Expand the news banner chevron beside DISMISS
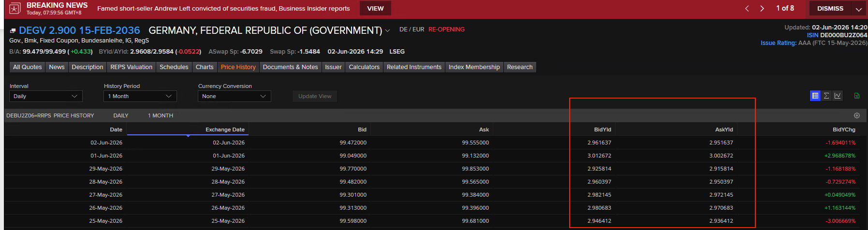Screen dimensions: 868x230 coord(859,9)
